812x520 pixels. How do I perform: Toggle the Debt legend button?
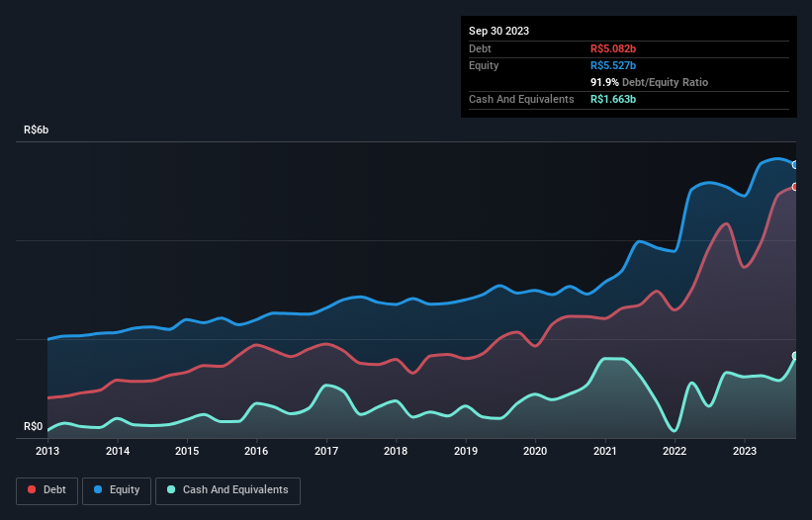tap(47, 490)
